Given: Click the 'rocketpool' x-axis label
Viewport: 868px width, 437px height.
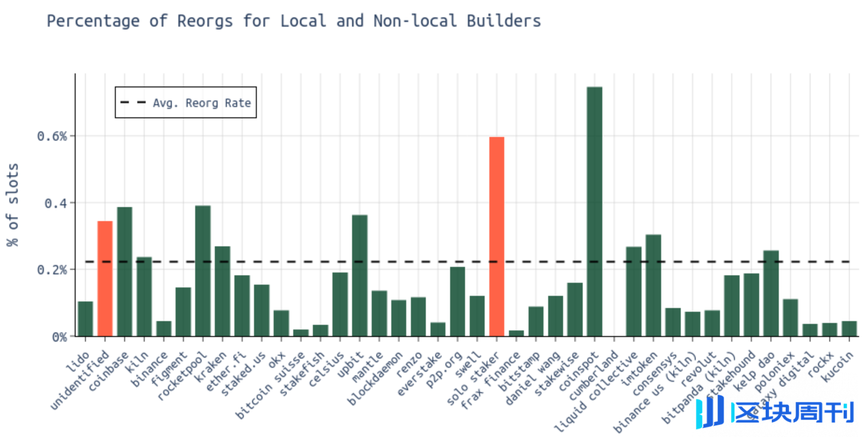Looking at the screenshot, I should [x=182, y=375].
